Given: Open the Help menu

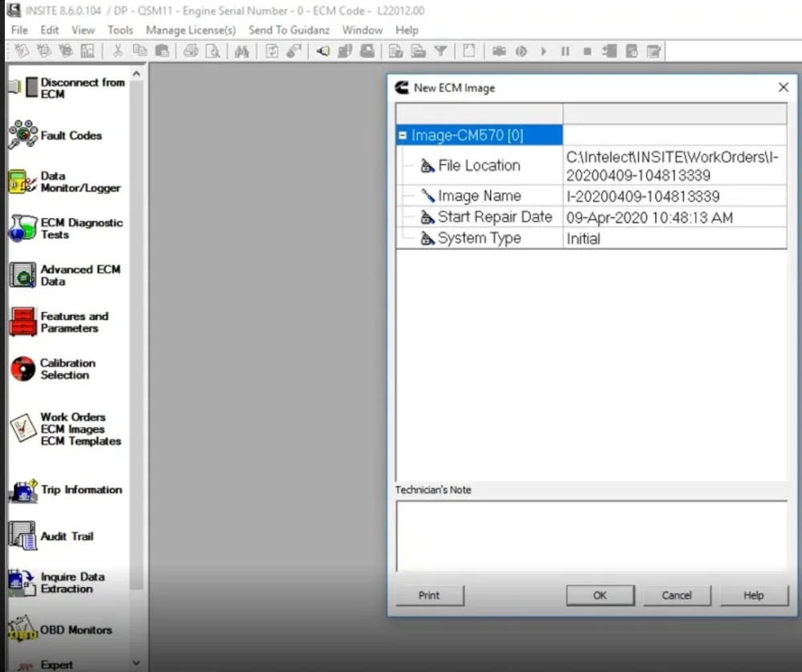Looking at the screenshot, I should [x=407, y=30].
